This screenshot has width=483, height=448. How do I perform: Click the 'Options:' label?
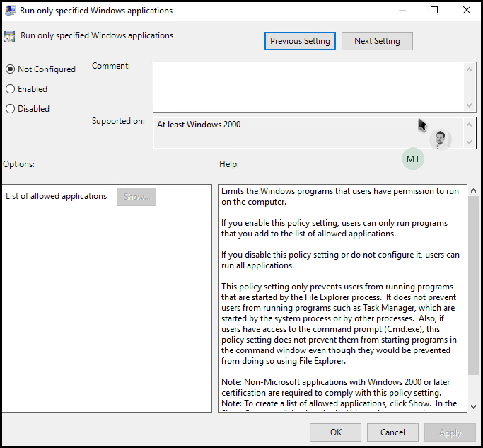[19, 164]
